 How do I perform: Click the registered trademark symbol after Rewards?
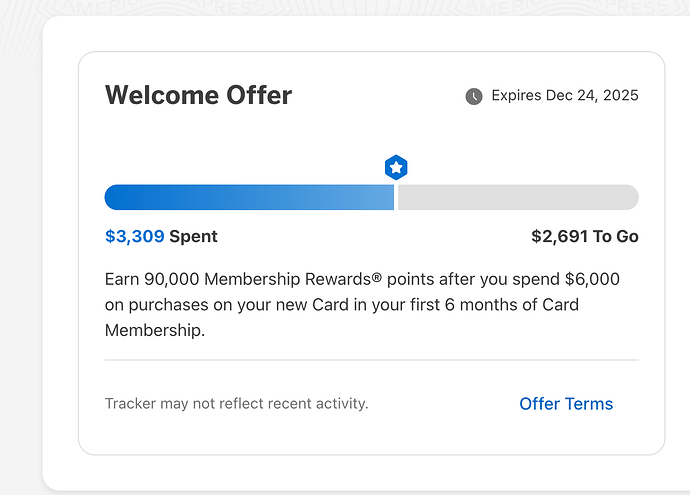376,278
